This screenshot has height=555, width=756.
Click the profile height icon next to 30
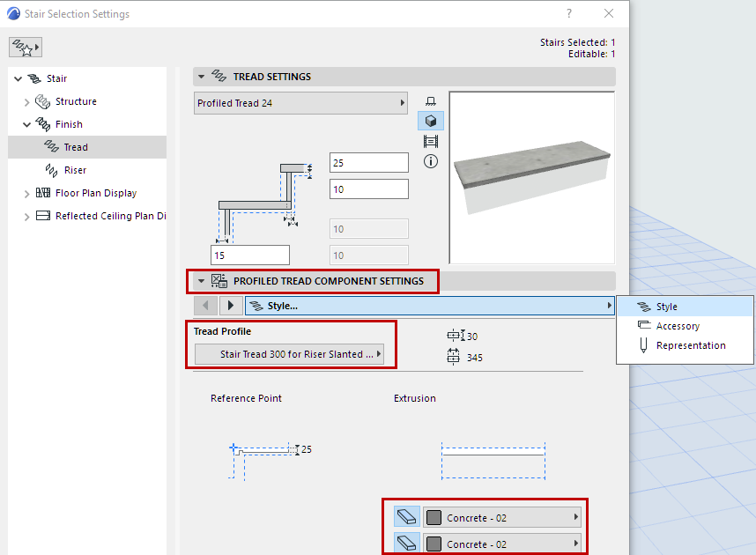pos(456,335)
